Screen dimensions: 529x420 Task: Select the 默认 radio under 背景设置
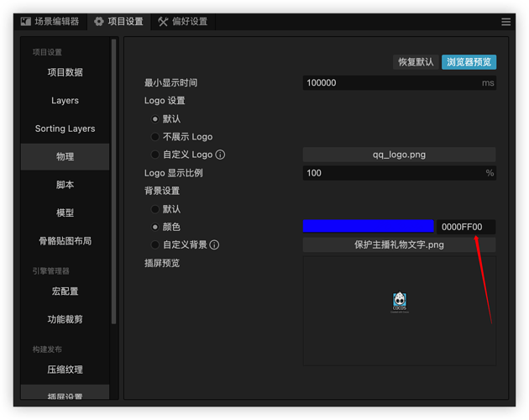coord(155,209)
